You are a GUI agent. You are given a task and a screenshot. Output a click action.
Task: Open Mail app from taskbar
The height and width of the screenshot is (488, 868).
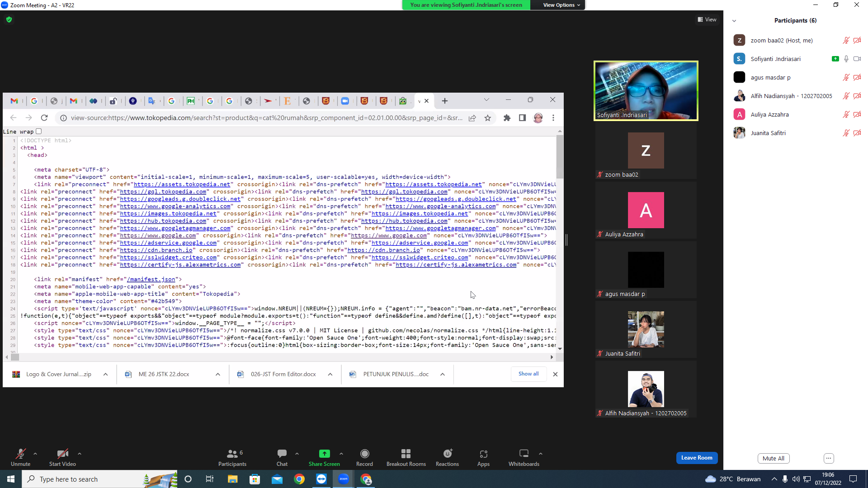pyautogui.click(x=277, y=479)
